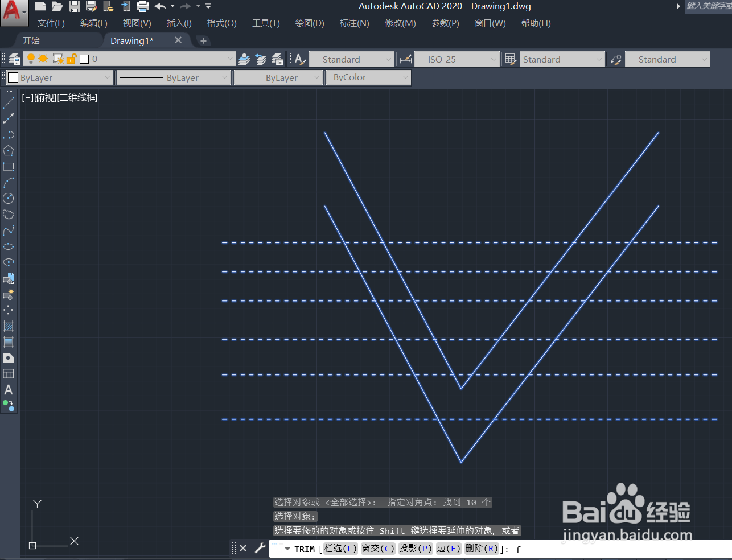Expand the Standard multileader style dropdown
Image resolution: width=732 pixels, height=560 pixels.
704,59
